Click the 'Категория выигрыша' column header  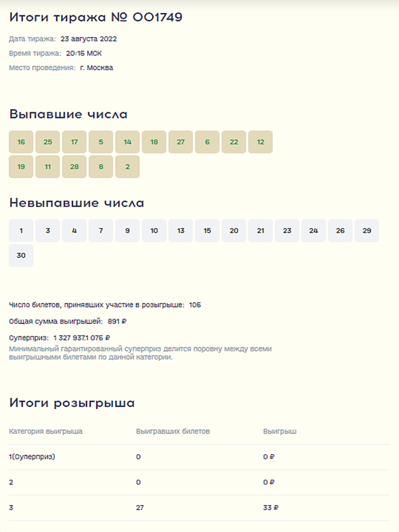[x=46, y=431]
